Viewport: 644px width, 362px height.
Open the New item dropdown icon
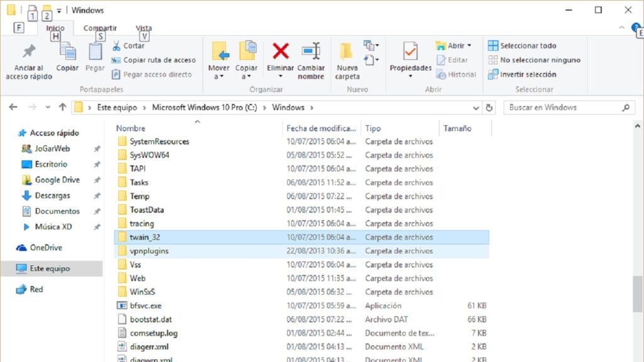[371, 45]
